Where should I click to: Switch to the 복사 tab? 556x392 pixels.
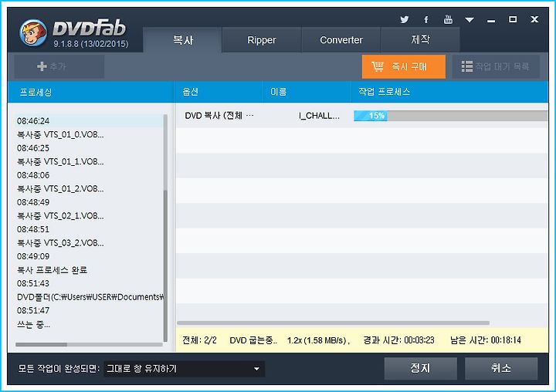point(182,39)
